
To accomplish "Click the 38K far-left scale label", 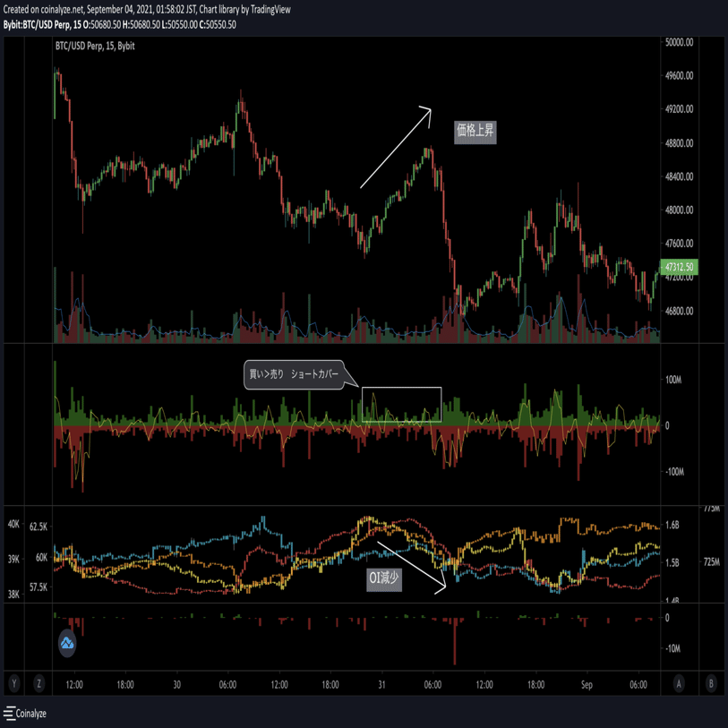I will (x=13, y=594).
